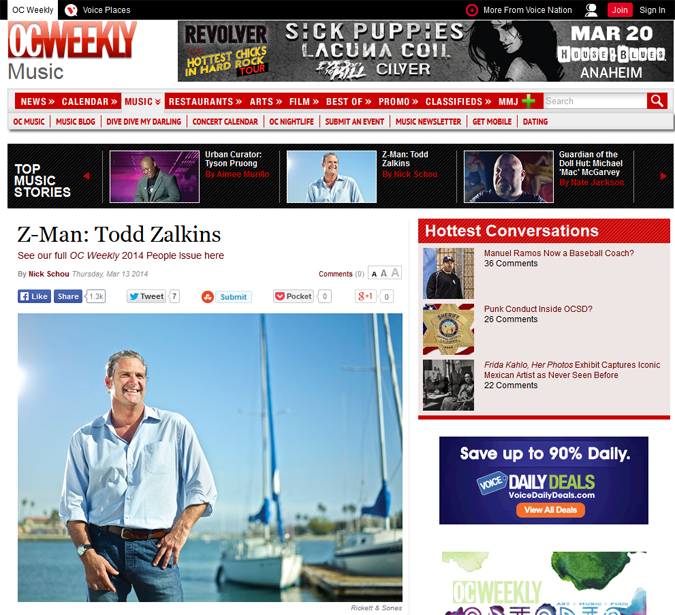Click the StumbleUpon Submit icon
This screenshot has height=615, width=675.
click(207, 297)
